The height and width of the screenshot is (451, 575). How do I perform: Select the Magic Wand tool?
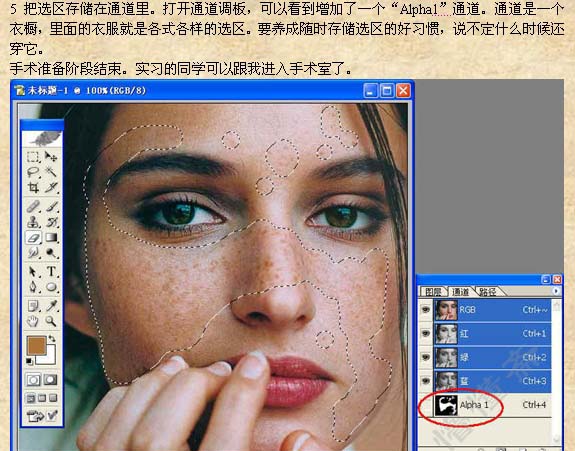[51, 172]
